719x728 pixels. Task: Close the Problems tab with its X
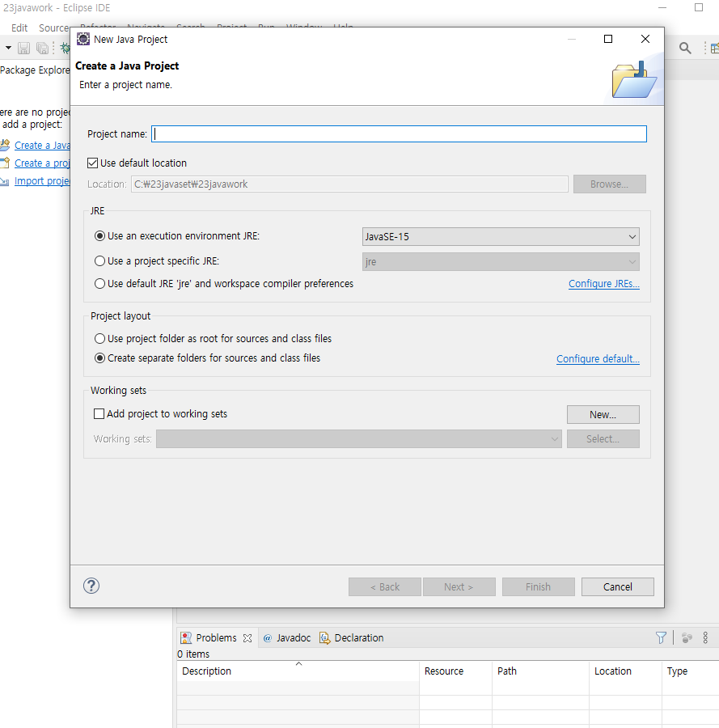247,638
